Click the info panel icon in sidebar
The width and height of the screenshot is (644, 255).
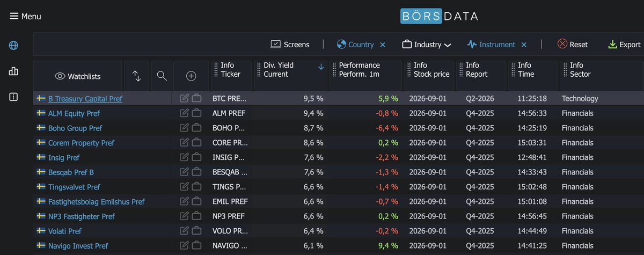pyautogui.click(x=13, y=97)
